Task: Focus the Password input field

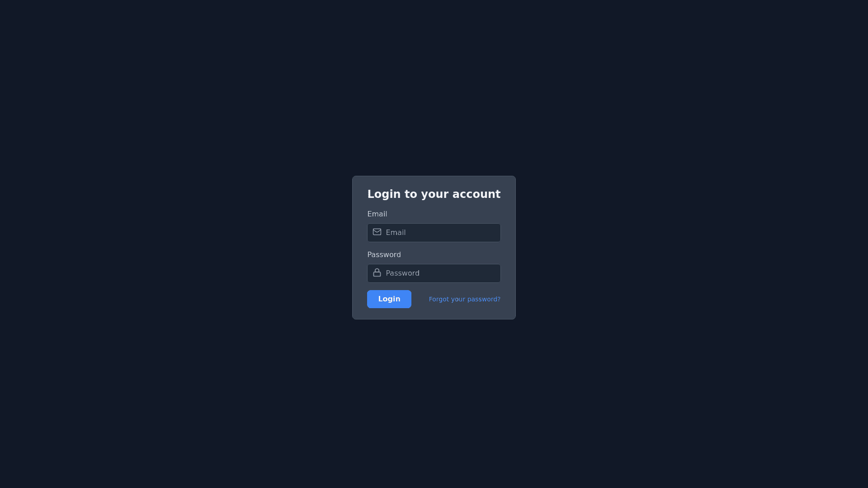Action: coord(434,273)
